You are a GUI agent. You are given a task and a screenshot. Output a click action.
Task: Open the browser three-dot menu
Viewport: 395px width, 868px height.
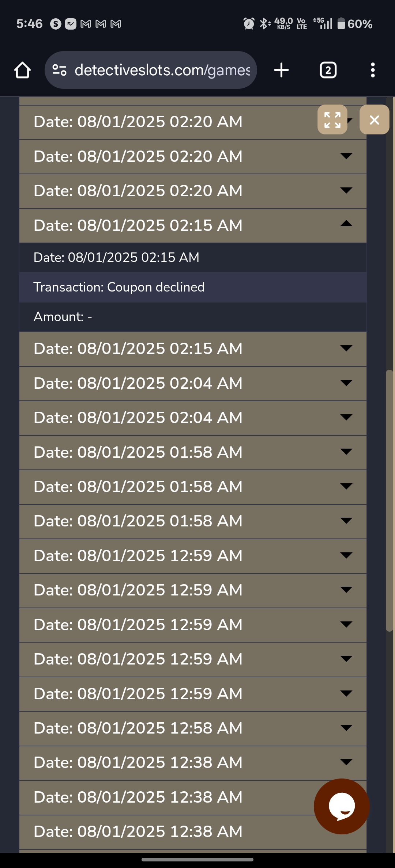point(373,70)
